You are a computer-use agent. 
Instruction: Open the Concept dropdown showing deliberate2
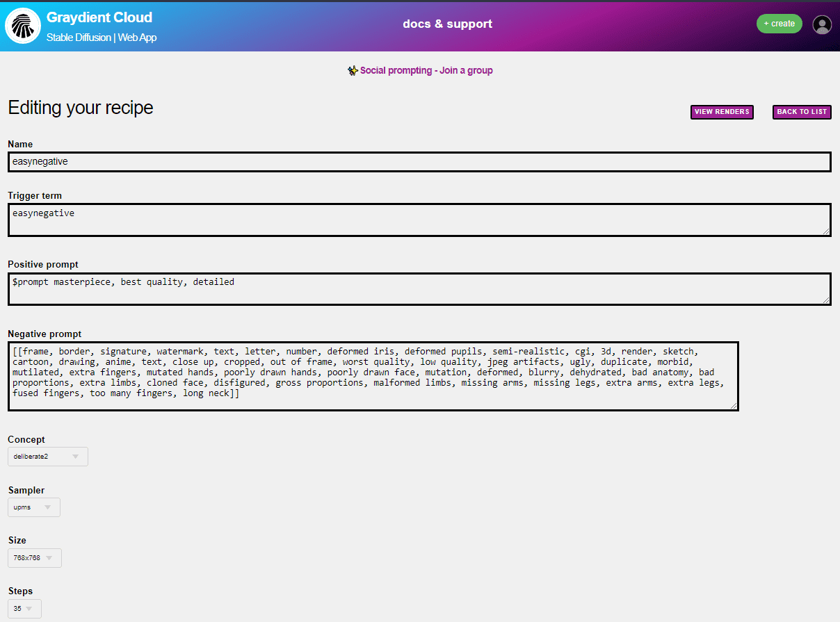(47, 457)
